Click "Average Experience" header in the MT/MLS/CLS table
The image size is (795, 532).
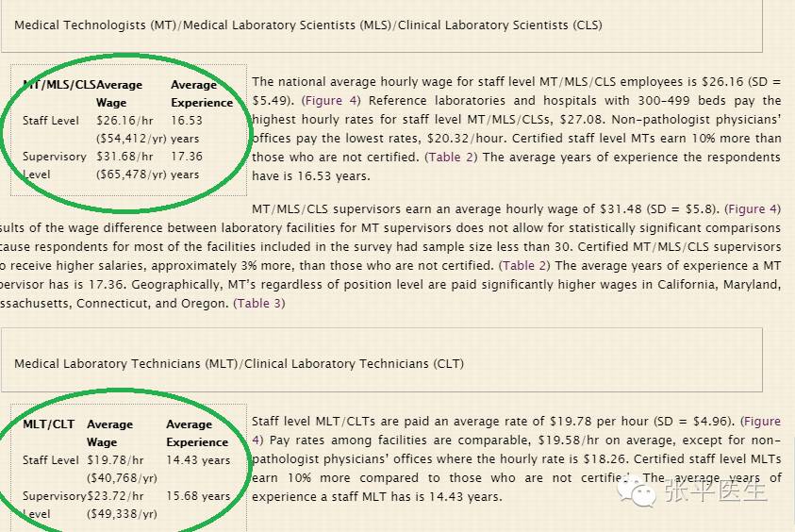pyautogui.click(x=202, y=93)
